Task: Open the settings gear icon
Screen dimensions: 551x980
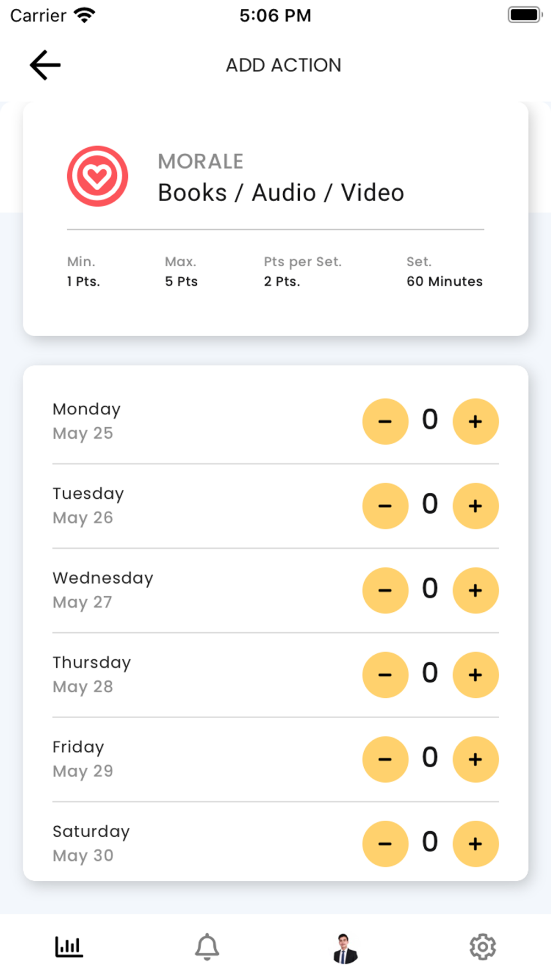Action: click(483, 947)
